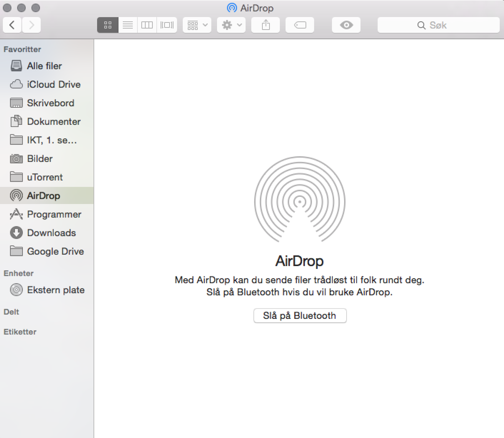Click the Google Drive folder icon

[x=16, y=251]
